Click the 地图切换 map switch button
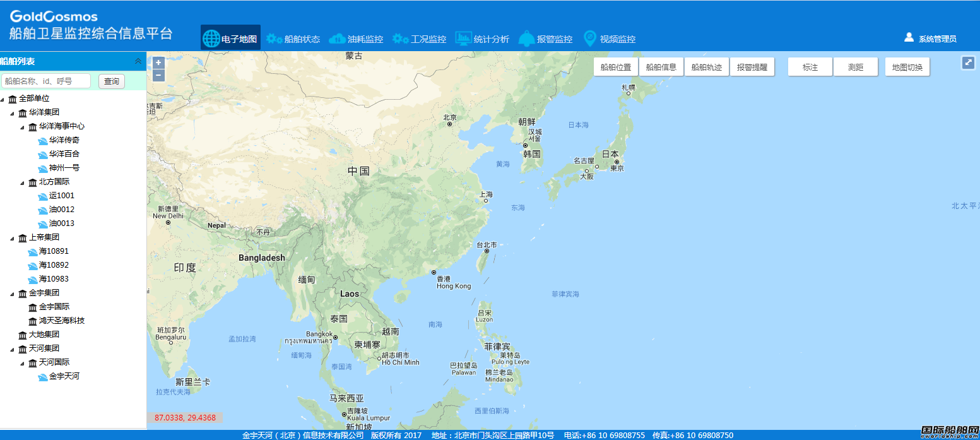The width and height of the screenshot is (980, 440). coord(907,67)
